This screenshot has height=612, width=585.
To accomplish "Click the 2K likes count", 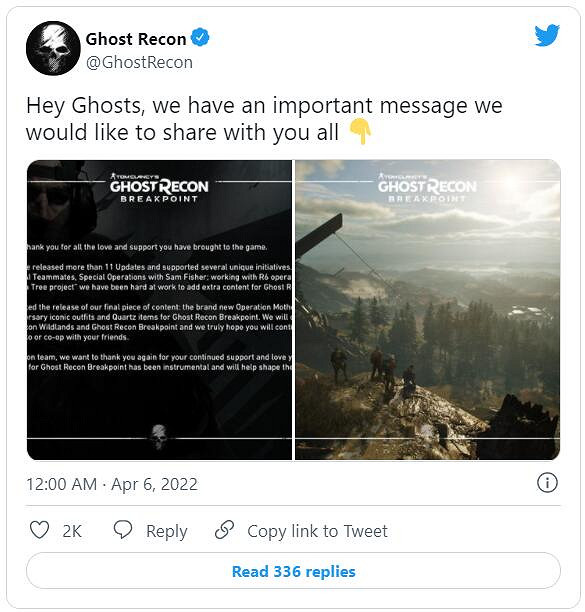I will [x=72, y=531].
